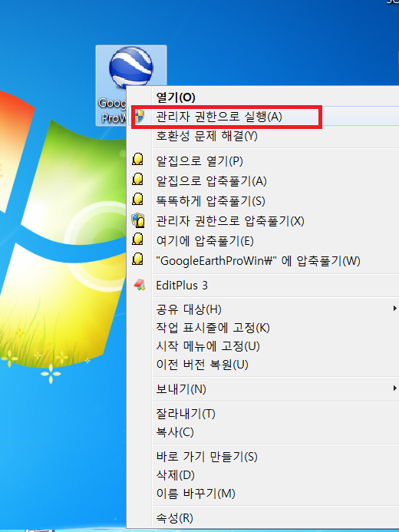Open the 공유 대상(H) submenu entry
Viewport: 399px width, 532px height.
(189, 309)
